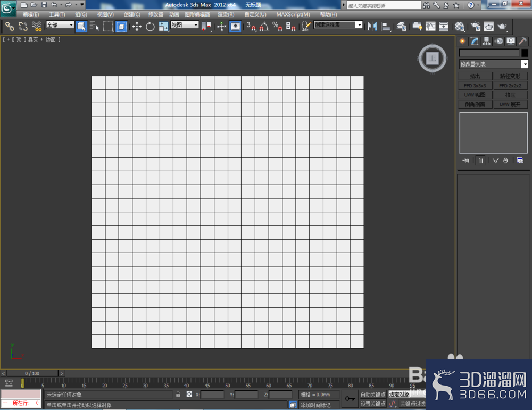Click Use Pivot Point Center icon
The width and height of the screenshot is (532, 410).
point(206,26)
